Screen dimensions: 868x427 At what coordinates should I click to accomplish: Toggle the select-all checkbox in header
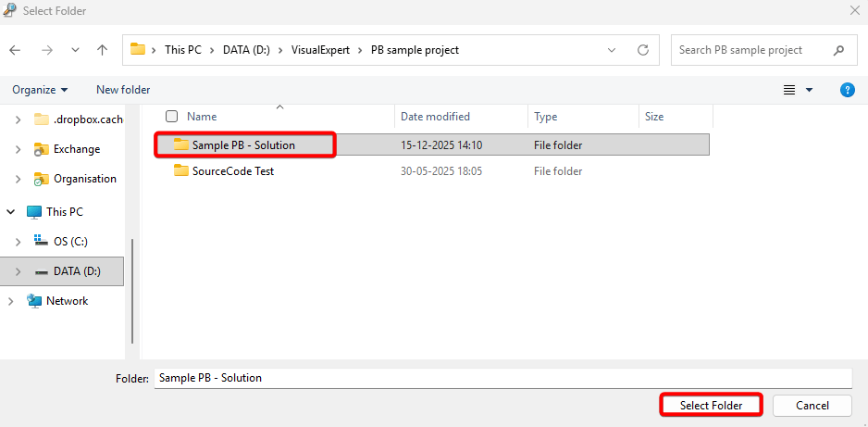[171, 117]
